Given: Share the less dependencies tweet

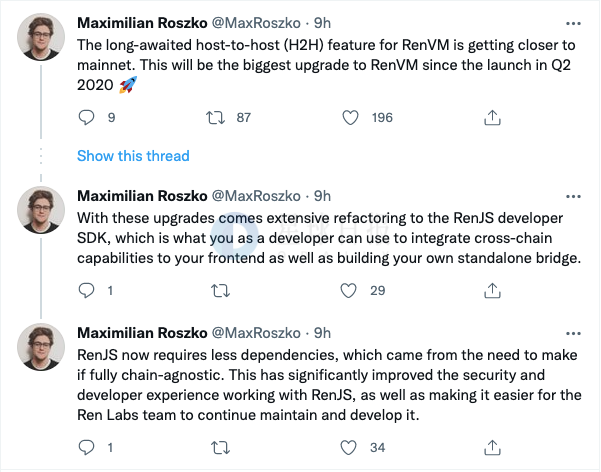Looking at the screenshot, I should pyautogui.click(x=492, y=447).
